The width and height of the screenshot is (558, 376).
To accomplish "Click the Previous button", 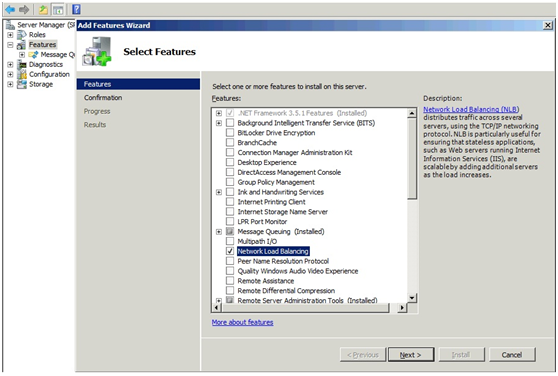I will [x=363, y=355].
